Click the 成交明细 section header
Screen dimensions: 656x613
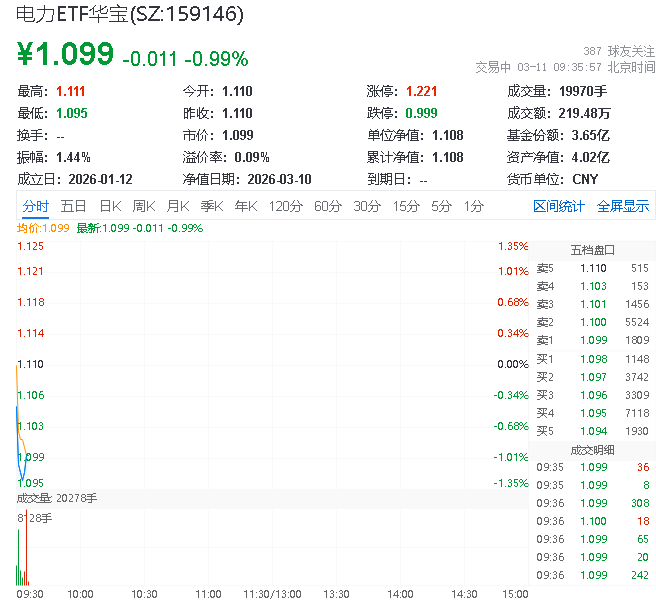(592, 449)
